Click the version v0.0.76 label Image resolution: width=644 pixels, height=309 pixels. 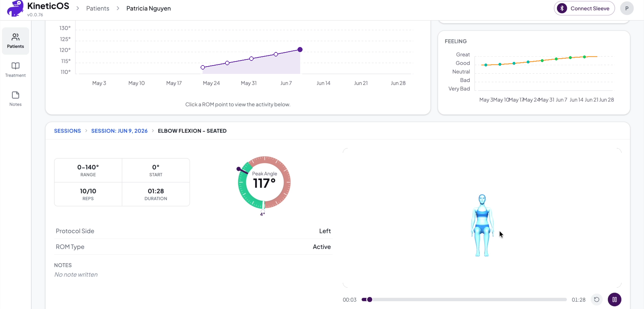tap(35, 15)
